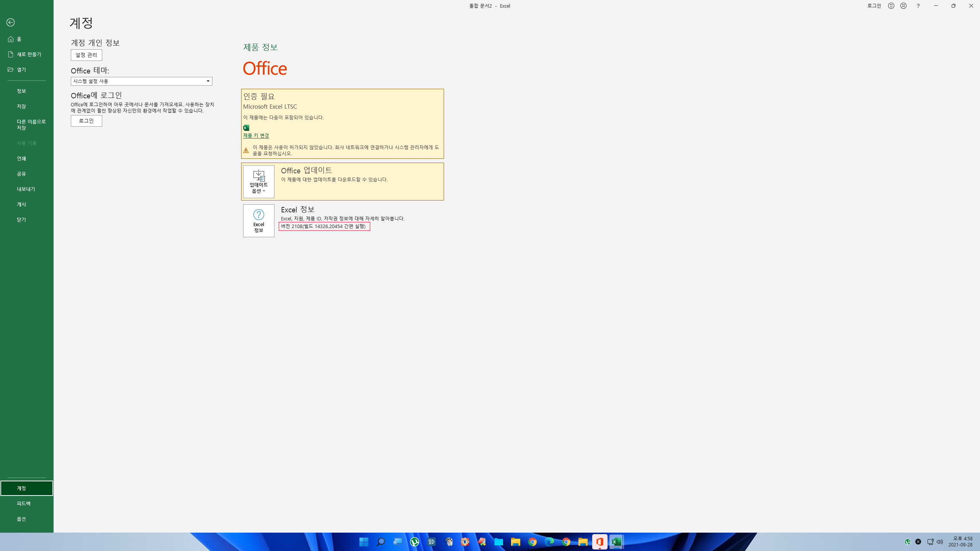Click the Office icon on the taskbar

[599, 542]
